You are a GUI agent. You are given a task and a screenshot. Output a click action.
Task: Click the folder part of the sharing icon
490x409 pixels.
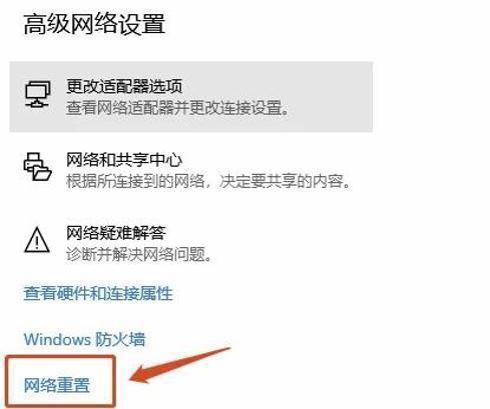coord(42,173)
